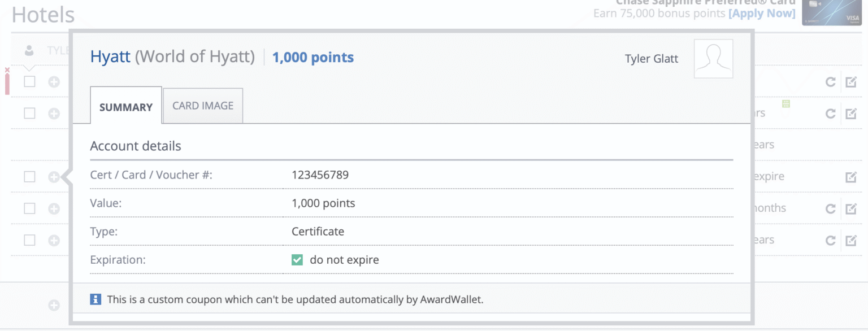Click the voucher number 123456789
Image resolution: width=868 pixels, height=331 pixels.
(320, 175)
